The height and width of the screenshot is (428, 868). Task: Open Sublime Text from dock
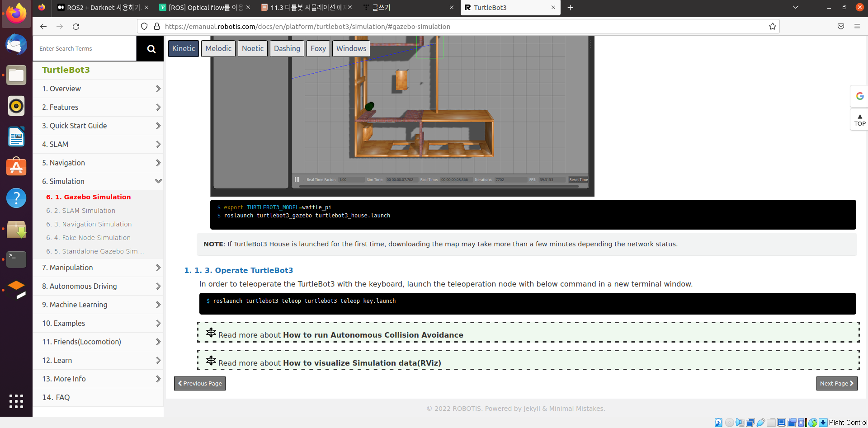[x=16, y=290]
